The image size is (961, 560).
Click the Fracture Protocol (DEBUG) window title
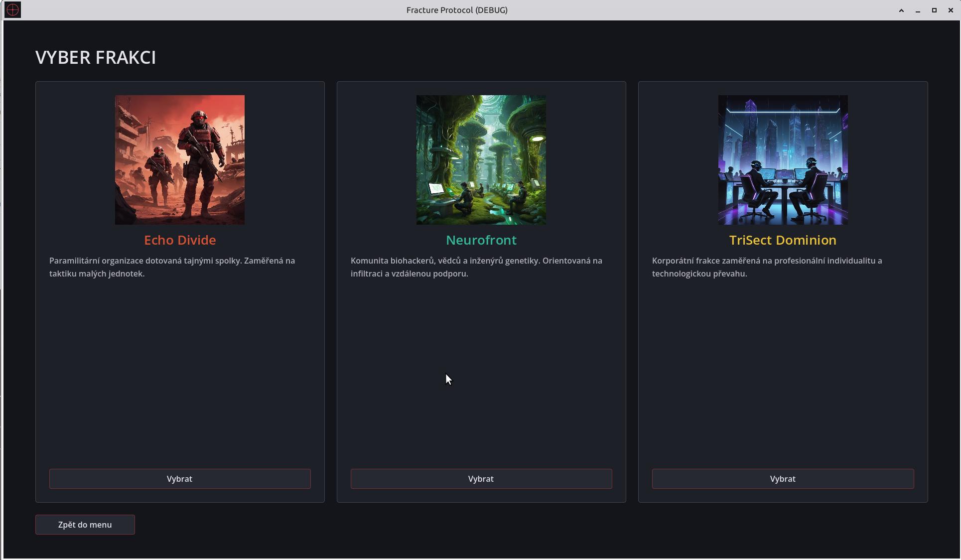point(457,10)
